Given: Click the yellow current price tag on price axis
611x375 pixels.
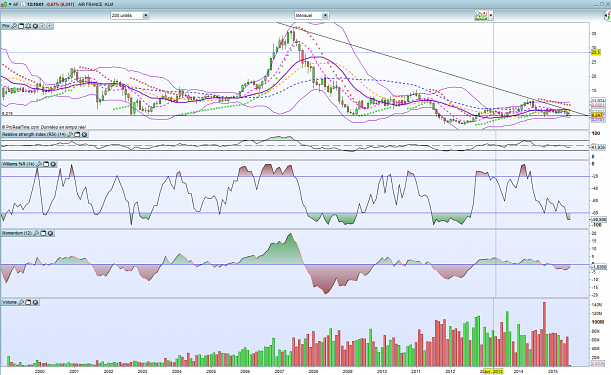Looking at the screenshot, I should pyautogui.click(x=598, y=116).
